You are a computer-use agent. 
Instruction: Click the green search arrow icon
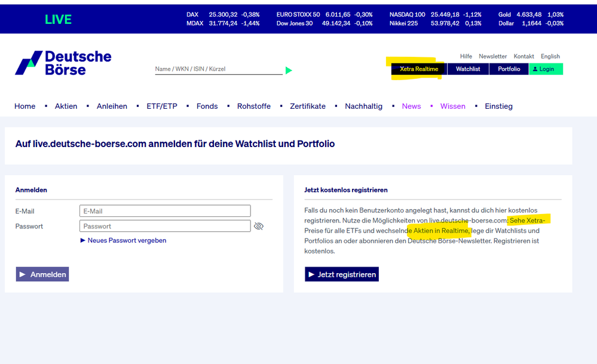pos(289,71)
